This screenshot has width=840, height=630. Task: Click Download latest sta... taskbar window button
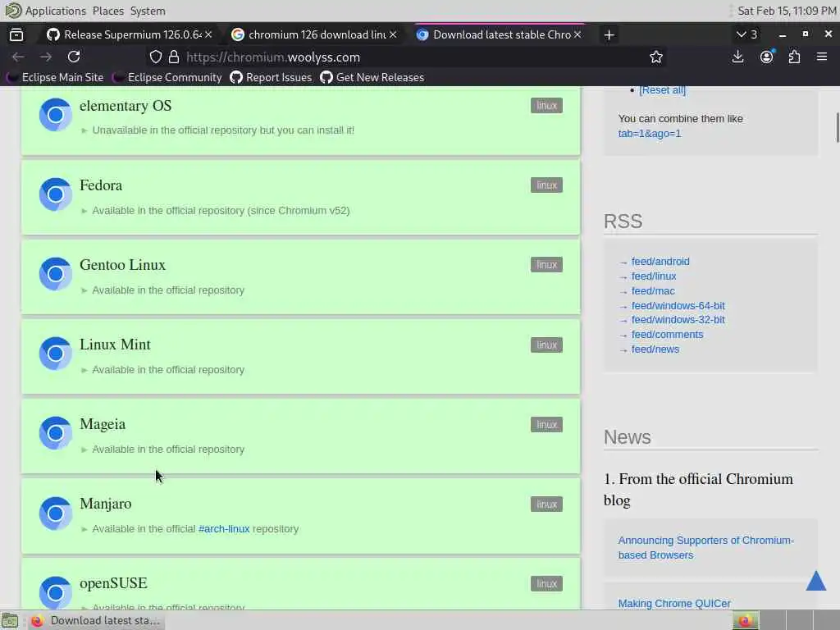(95, 620)
